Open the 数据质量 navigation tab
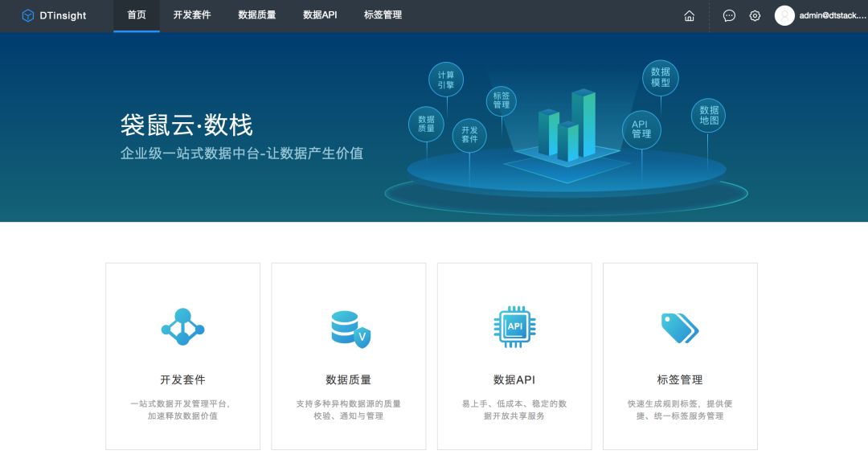 pos(257,15)
